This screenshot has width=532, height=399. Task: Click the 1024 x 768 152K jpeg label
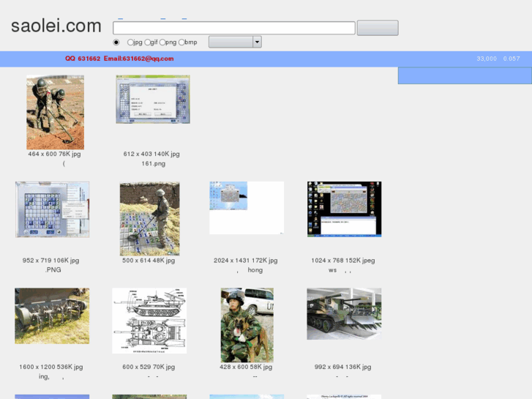(x=343, y=261)
